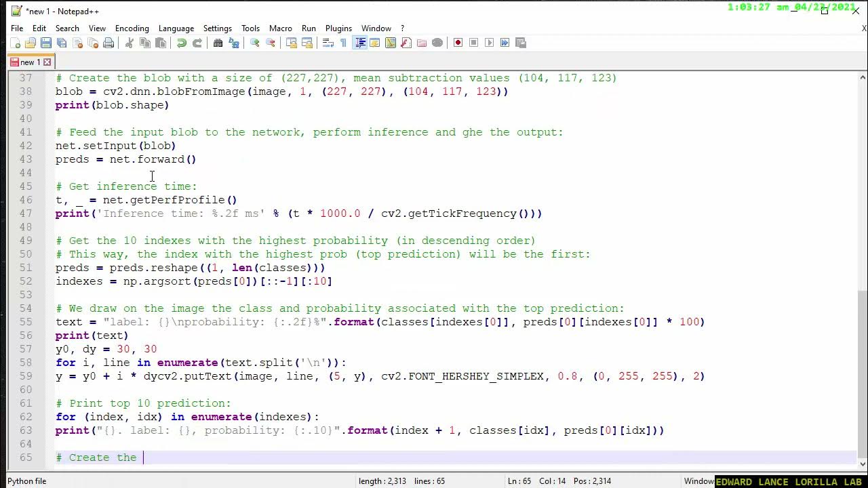Click the 'y0, dy = 30, 30' line
This screenshot has width=868, height=488.
pos(106,349)
